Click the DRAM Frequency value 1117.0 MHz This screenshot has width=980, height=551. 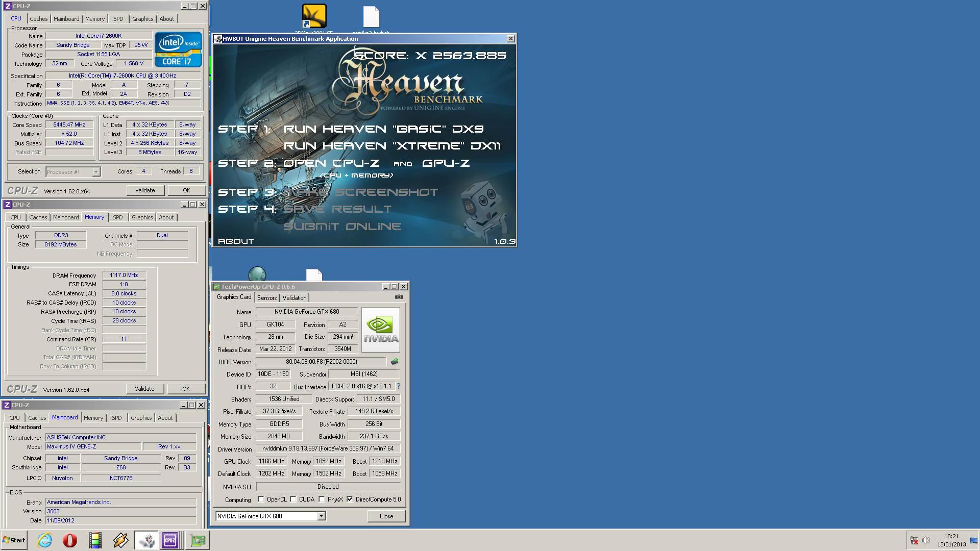point(124,275)
